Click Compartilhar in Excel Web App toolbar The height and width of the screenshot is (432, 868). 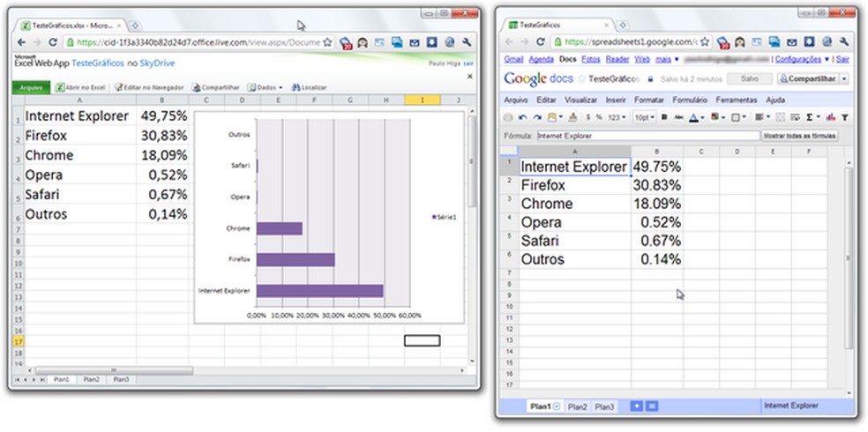(216, 87)
